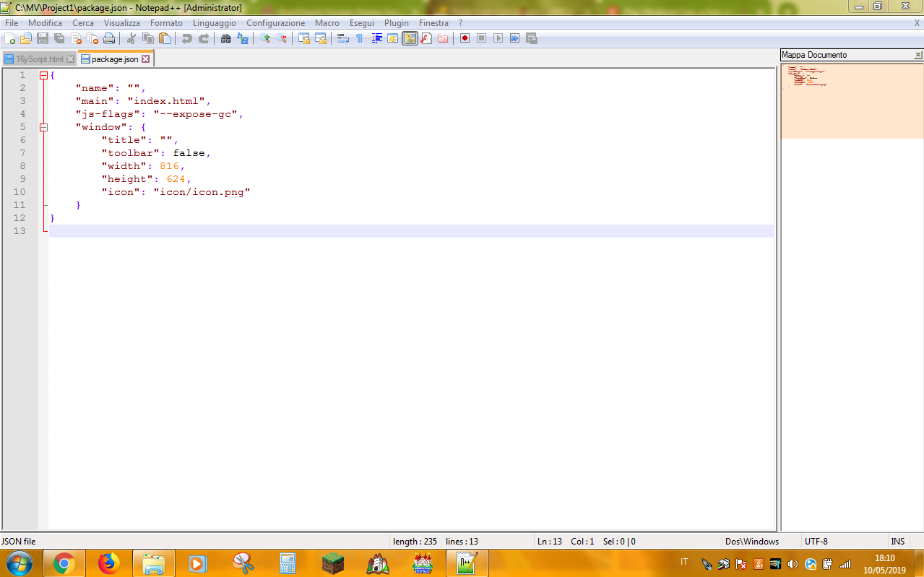Open the Configurazione menu
The image size is (924, 577).
[276, 23]
